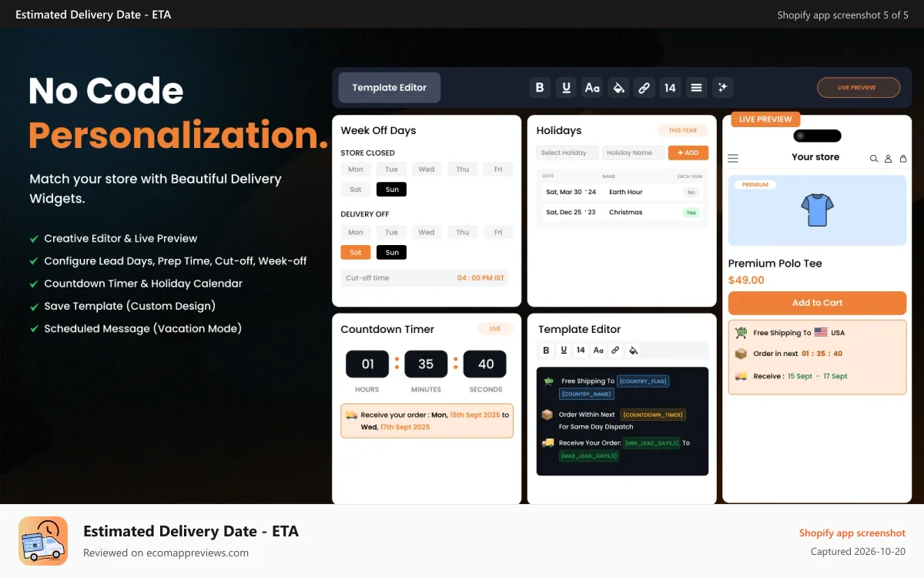This screenshot has width=924, height=578.
Task: Open fill bucket in lower Template Editor card
Action: pos(633,350)
